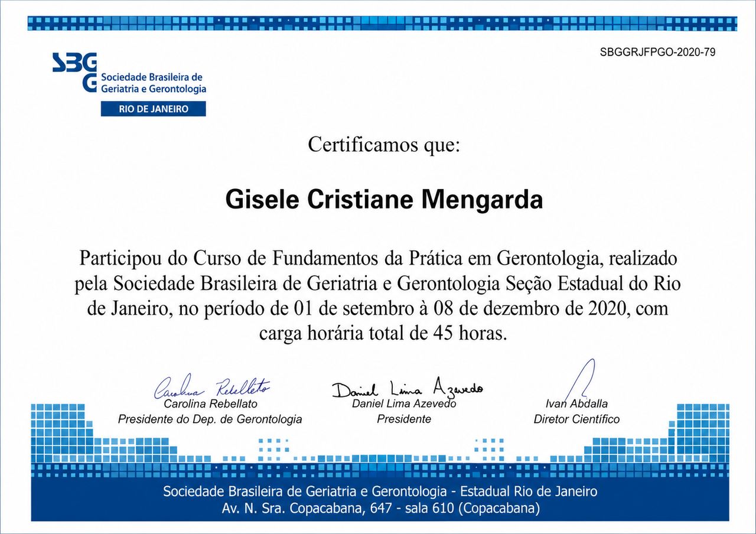
Task: Click the printed name Ivan Abdalla
Action: [576, 404]
